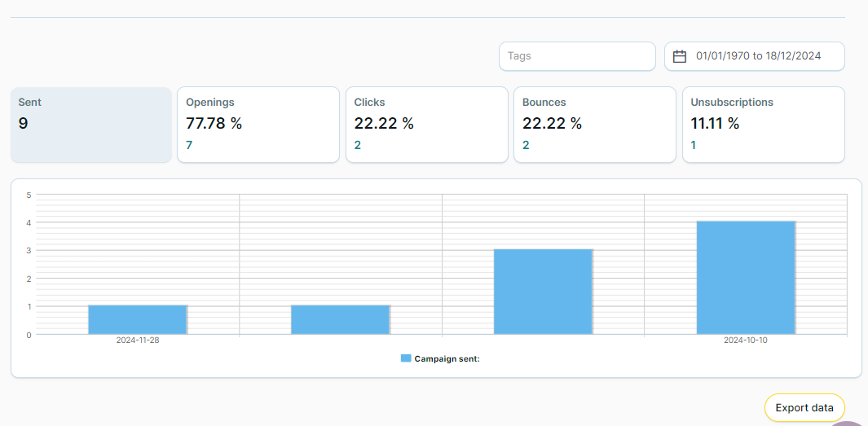View the Unsubscriptions card heading
Image resolution: width=868 pixels, height=426 pixels.
(732, 103)
